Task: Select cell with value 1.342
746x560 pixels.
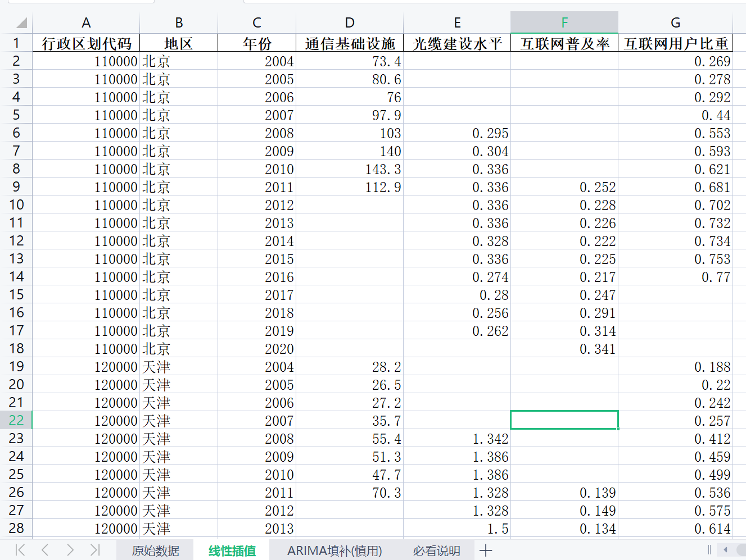Action: tap(457, 438)
